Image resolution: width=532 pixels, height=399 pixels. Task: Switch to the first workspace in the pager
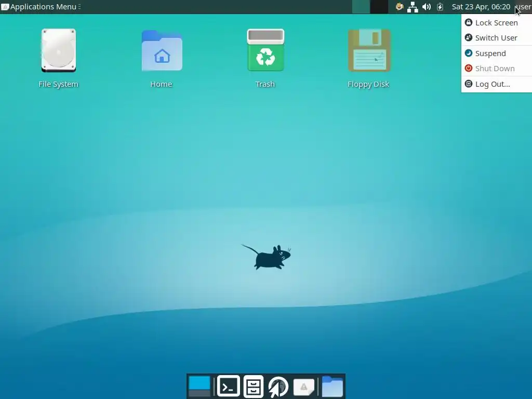coord(361,7)
